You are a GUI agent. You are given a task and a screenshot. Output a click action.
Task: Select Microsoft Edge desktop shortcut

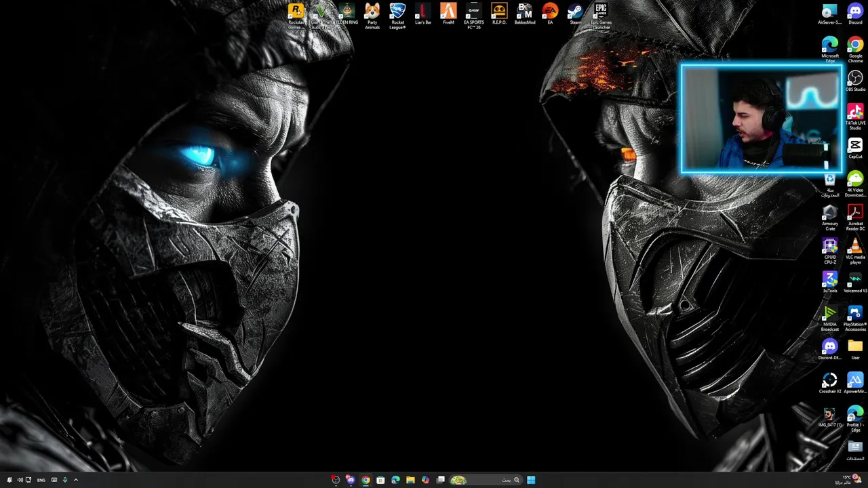[830, 49]
